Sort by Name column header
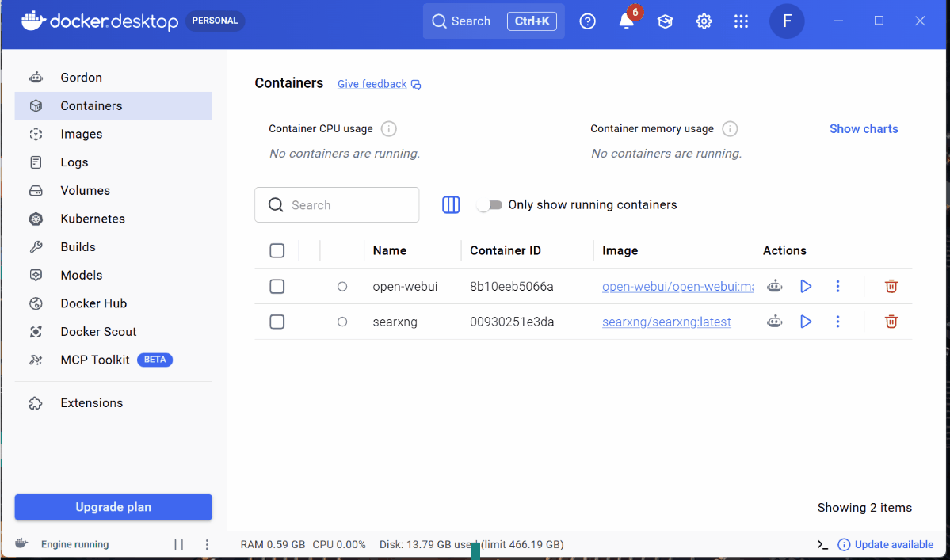Viewport: 950px width, 560px height. [390, 250]
